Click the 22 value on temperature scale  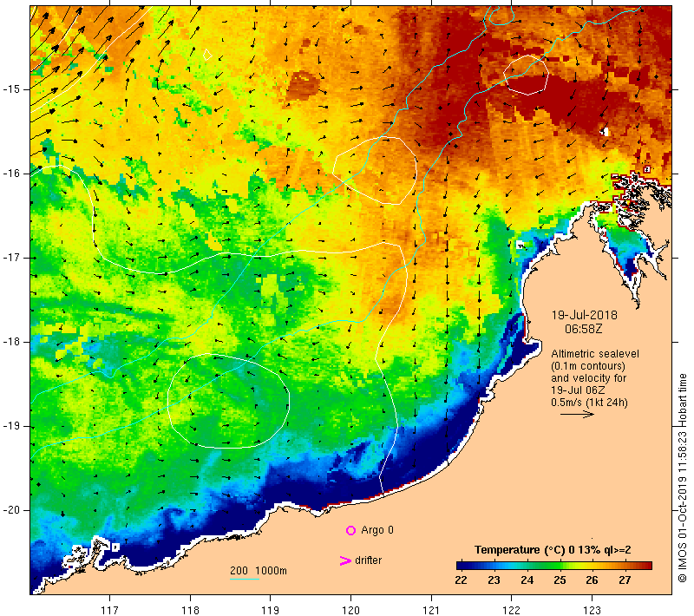(461, 580)
